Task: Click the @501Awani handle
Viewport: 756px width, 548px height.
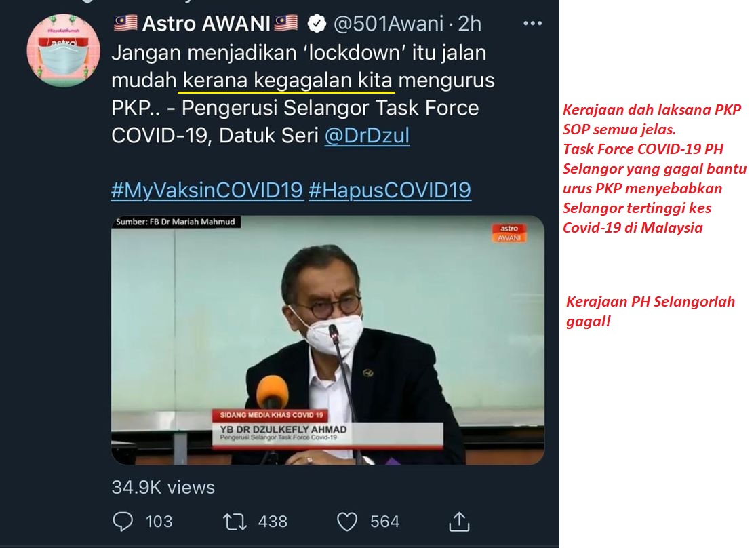Action: pos(388,24)
